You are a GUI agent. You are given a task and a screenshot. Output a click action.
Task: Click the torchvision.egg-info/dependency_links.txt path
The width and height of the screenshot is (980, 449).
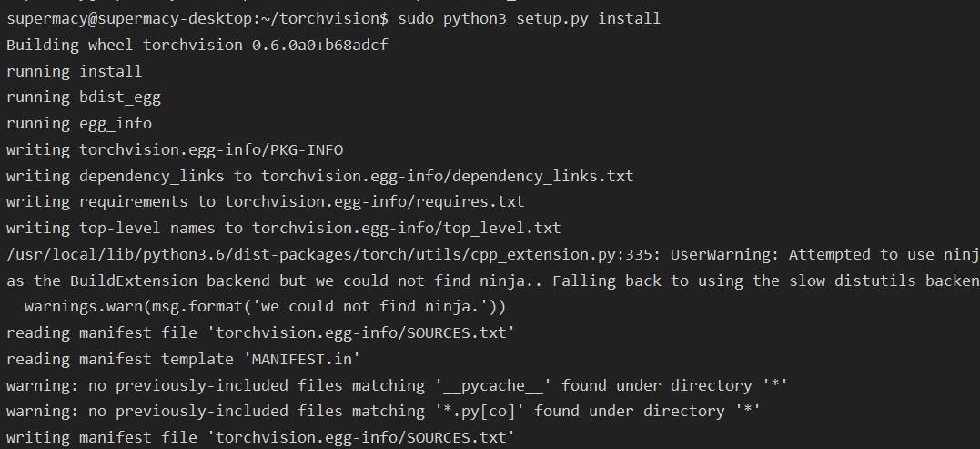click(x=448, y=176)
